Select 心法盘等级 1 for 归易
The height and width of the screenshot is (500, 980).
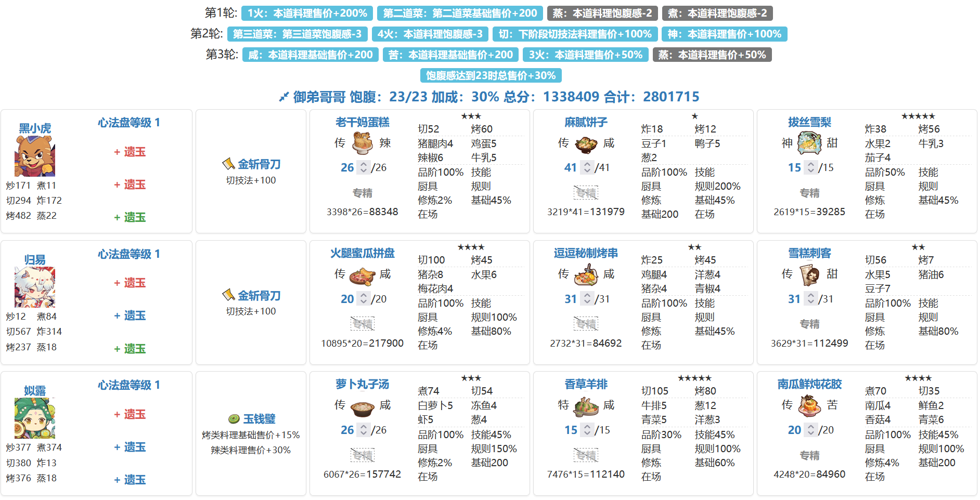129,254
